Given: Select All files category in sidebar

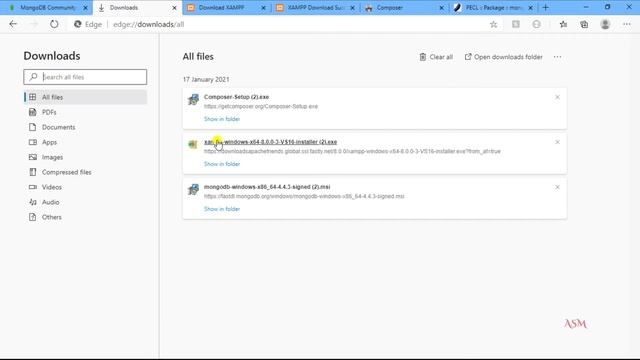Looking at the screenshot, I should tap(85, 97).
